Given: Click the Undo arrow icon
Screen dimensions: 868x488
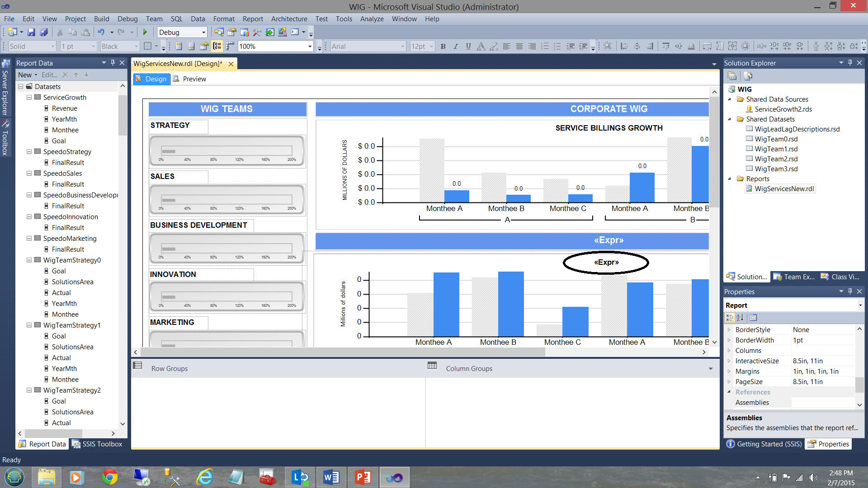Looking at the screenshot, I should point(101,32).
